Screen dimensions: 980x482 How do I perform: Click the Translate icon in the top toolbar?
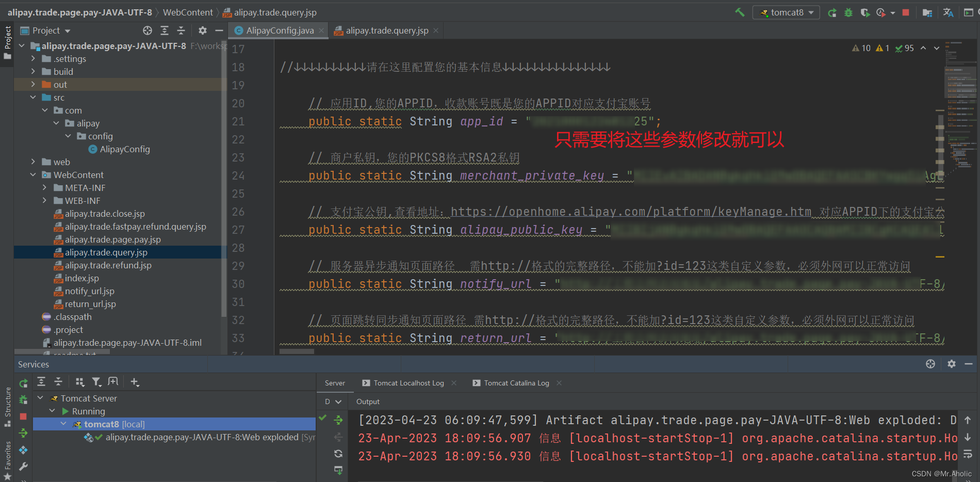tap(948, 12)
